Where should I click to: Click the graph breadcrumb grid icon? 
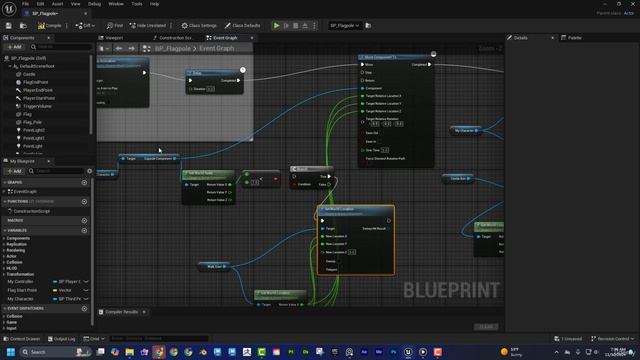pos(147,49)
